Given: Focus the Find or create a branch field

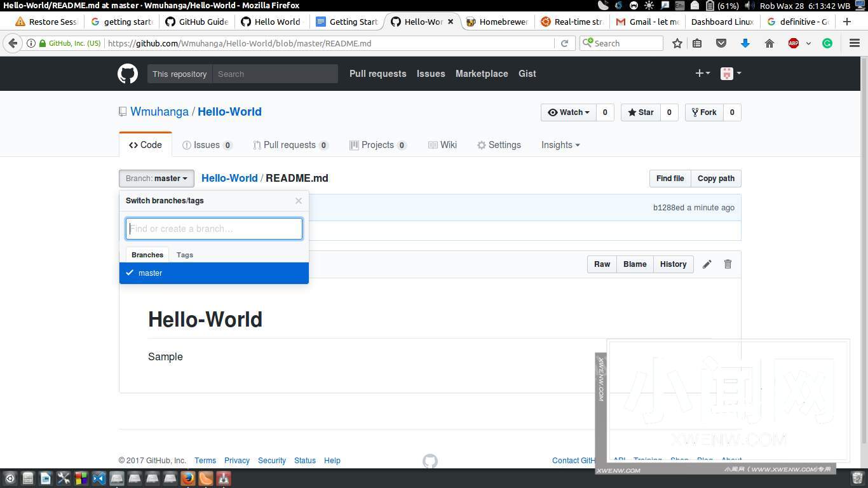Looking at the screenshot, I should [214, 229].
